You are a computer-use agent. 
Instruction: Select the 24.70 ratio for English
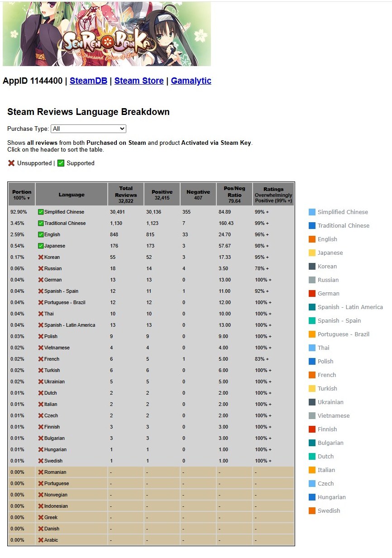click(234, 234)
